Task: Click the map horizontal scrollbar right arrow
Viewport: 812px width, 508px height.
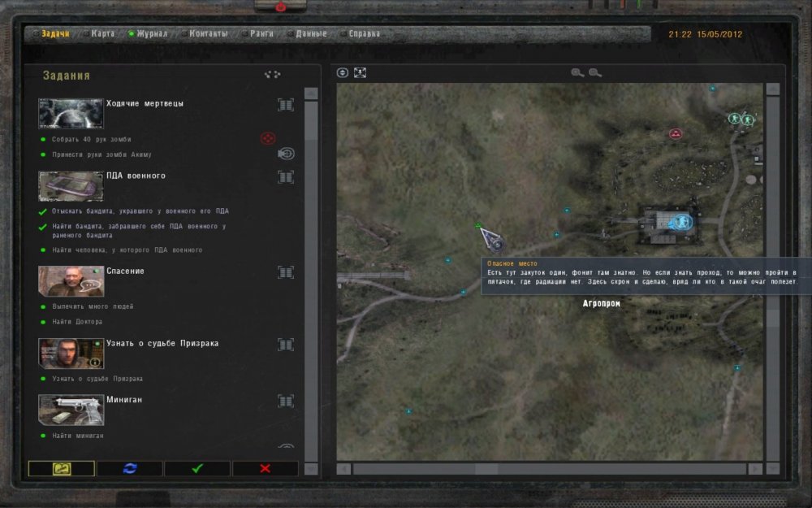Action: (x=755, y=469)
